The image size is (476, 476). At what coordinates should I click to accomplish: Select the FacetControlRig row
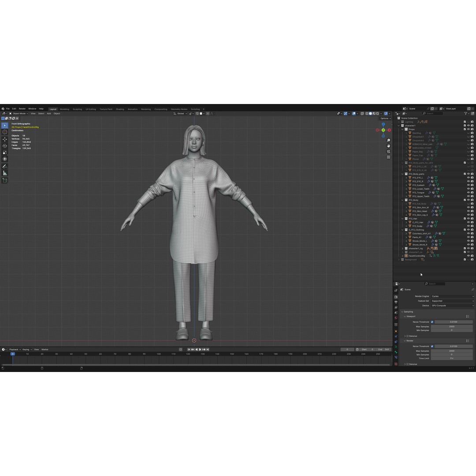coord(416,256)
